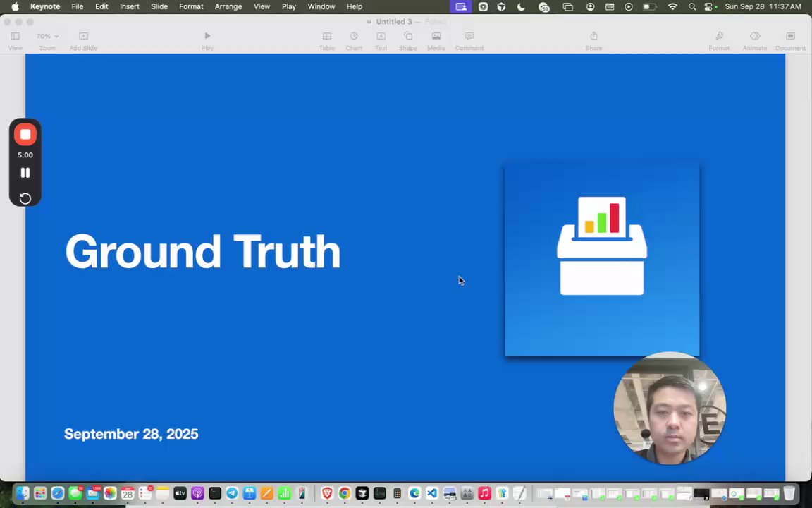Start the slideshow with the Play toolbar button

pyautogui.click(x=207, y=40)
